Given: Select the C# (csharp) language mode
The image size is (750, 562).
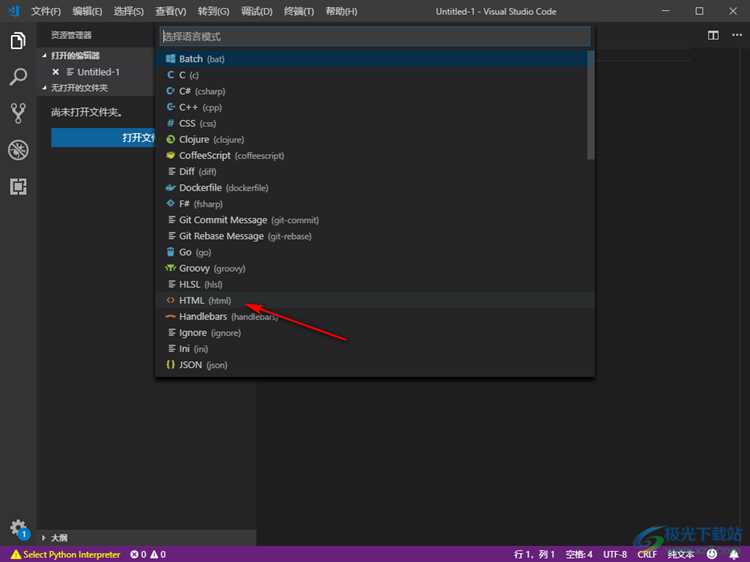Looking at the screenshot, I should (375, 91).
